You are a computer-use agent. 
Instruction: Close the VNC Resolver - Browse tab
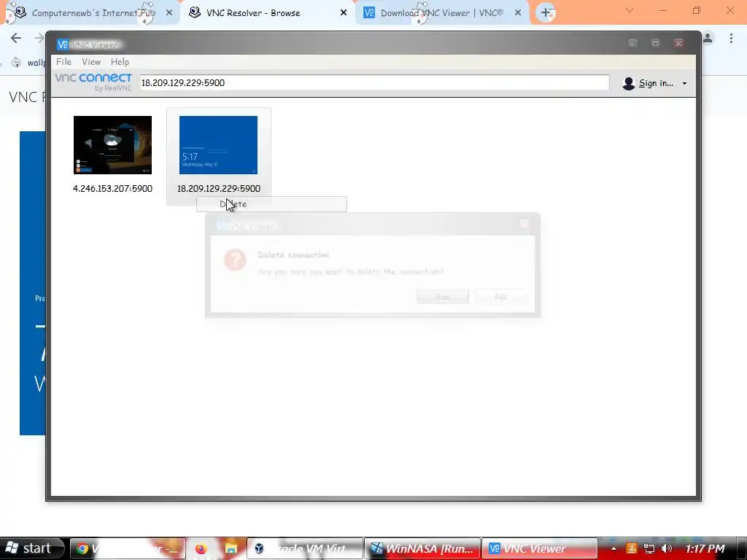click(344, 13)
